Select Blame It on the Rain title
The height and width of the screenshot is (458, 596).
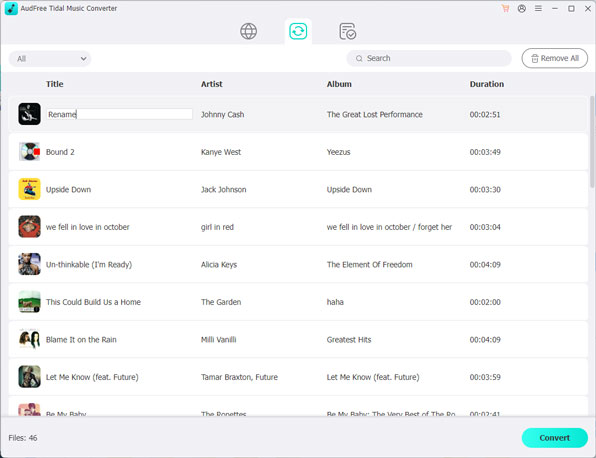(81, 340)
